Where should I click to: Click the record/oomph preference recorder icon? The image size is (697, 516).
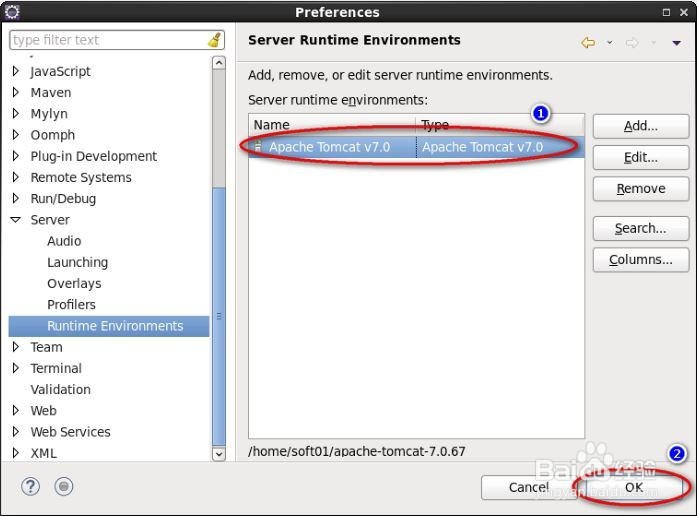[64, 487]
